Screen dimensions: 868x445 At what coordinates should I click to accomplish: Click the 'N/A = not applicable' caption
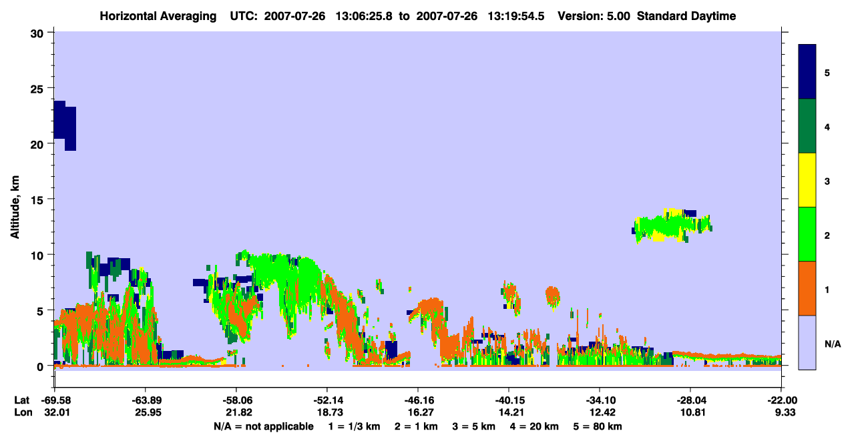pos(263,426)
